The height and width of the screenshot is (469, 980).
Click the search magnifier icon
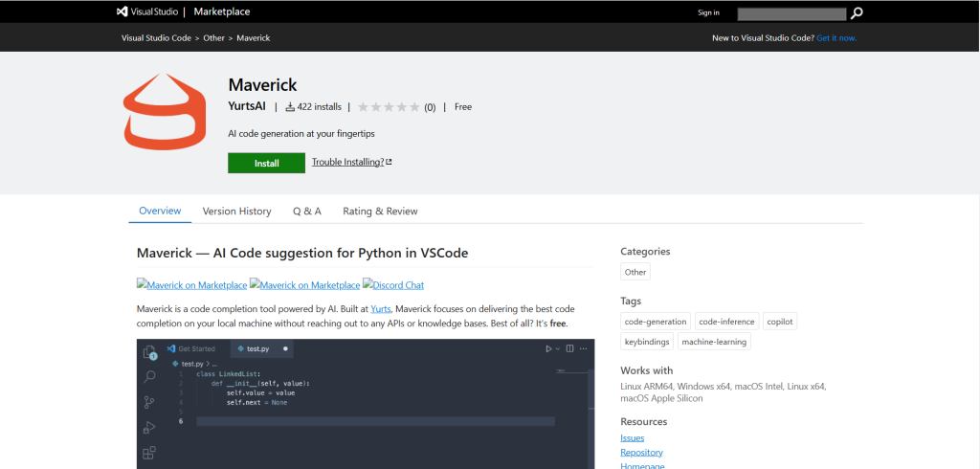(857, 12)
